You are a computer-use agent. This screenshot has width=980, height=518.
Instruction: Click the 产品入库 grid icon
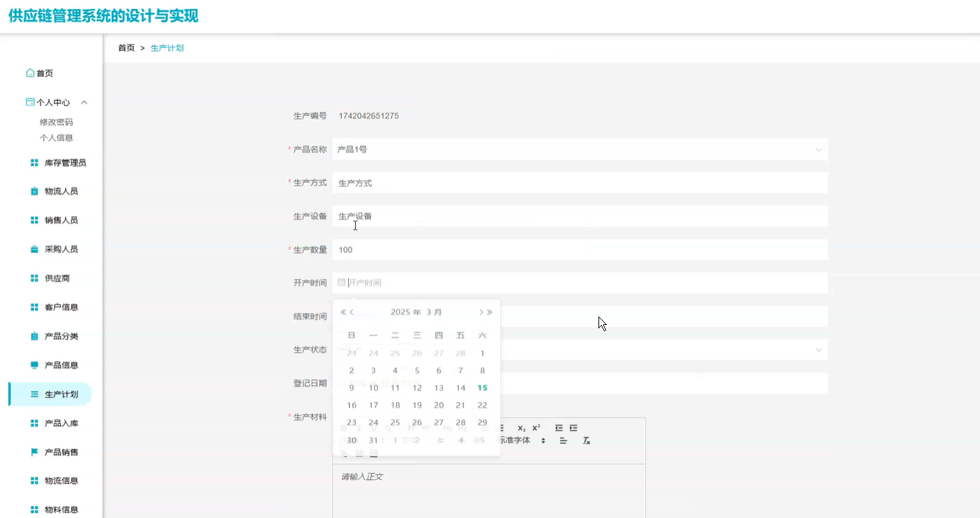tap(34, 424)
